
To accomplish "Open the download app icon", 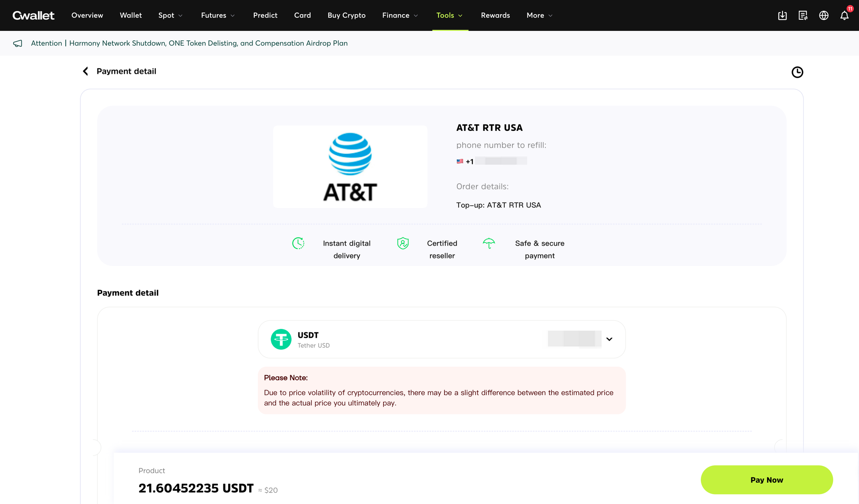I will click(x=783, y=15).
